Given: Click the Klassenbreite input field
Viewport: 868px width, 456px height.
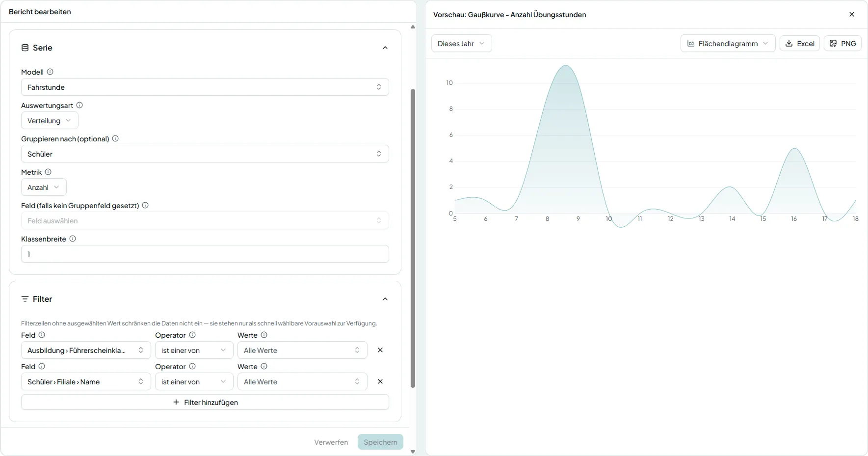Looking at the screenshot, I should pos(205,254).
